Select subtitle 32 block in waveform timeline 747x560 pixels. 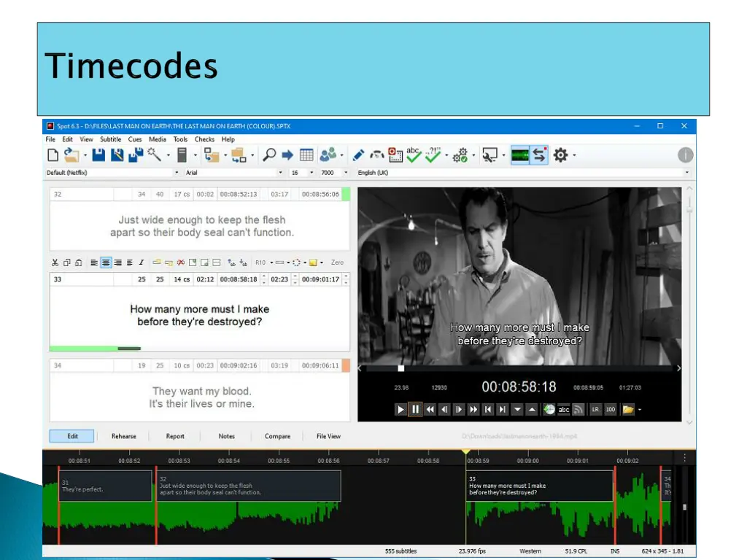point(249,486)
